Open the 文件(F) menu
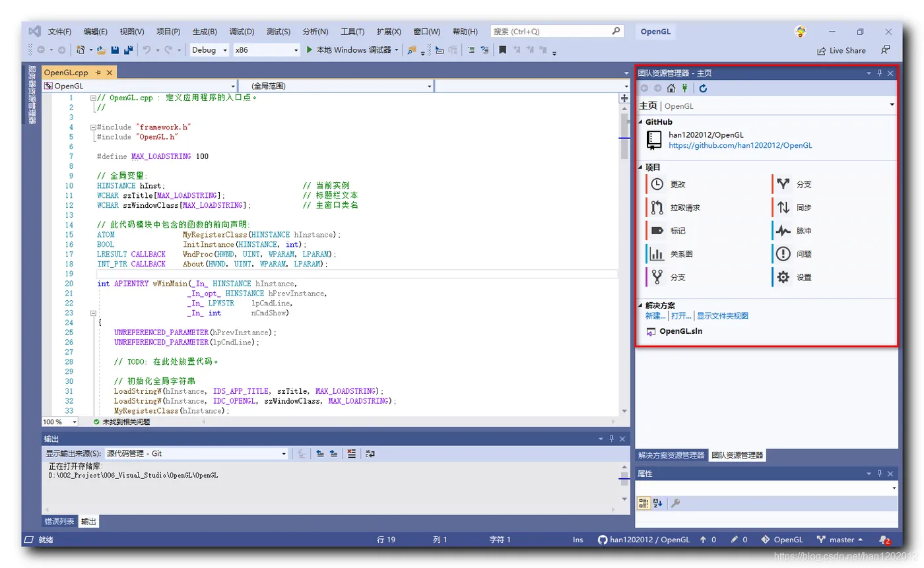This screenshot has width=924, height=568. coord(60,31)
